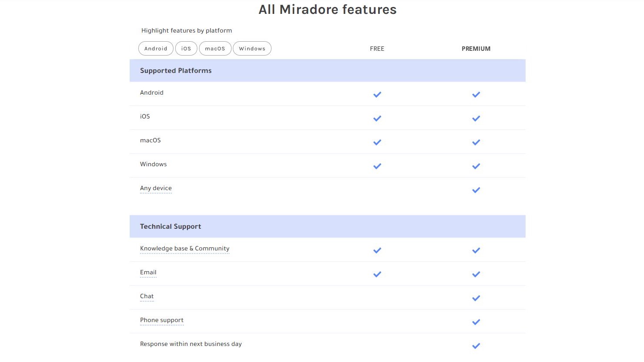
Task: Open the Phone support link
Action: click(x=162, y=320)
